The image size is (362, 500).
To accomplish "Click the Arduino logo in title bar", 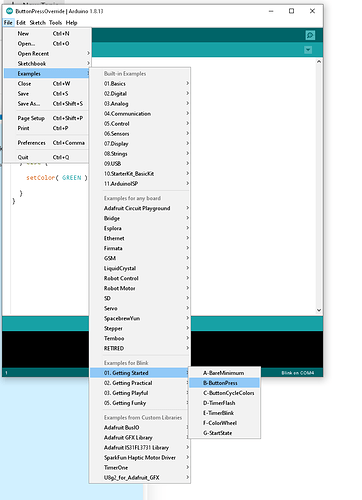I will 9,11.
